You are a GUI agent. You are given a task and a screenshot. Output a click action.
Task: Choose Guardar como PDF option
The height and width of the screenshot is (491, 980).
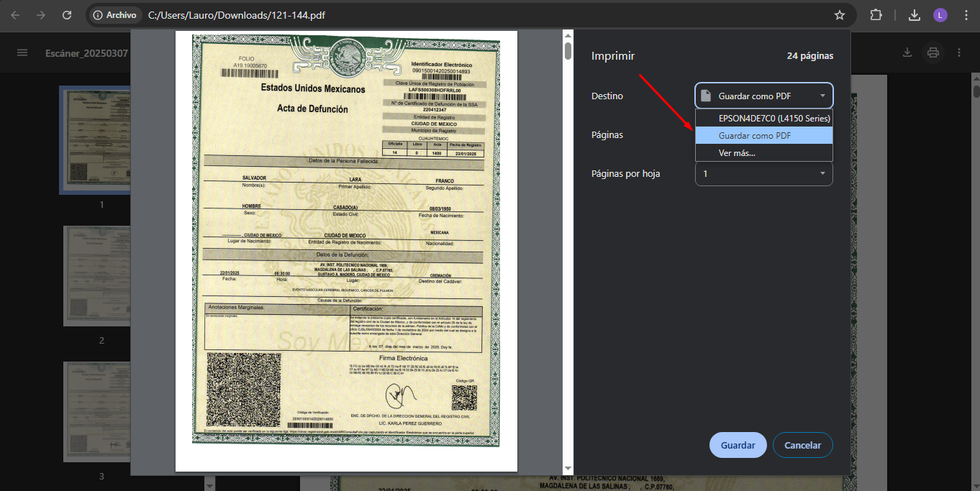tap(763, 135)
